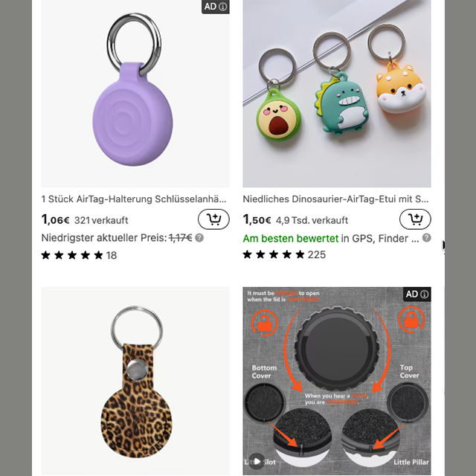Click the 1,50€ price
The image size is (476, 476).
point(257,219)
